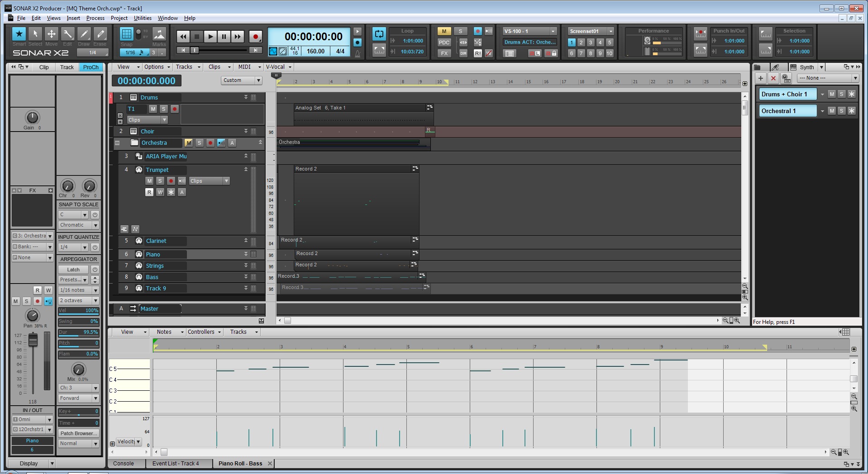Start playback with the Play button
This screenshot has height=474, width=868.
(x=210, y=37)
